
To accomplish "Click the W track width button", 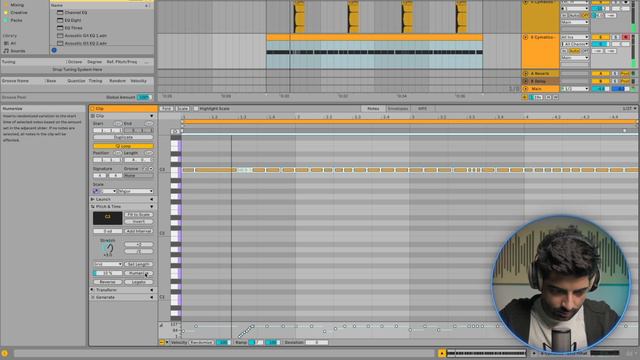I will tap(555, 97).
